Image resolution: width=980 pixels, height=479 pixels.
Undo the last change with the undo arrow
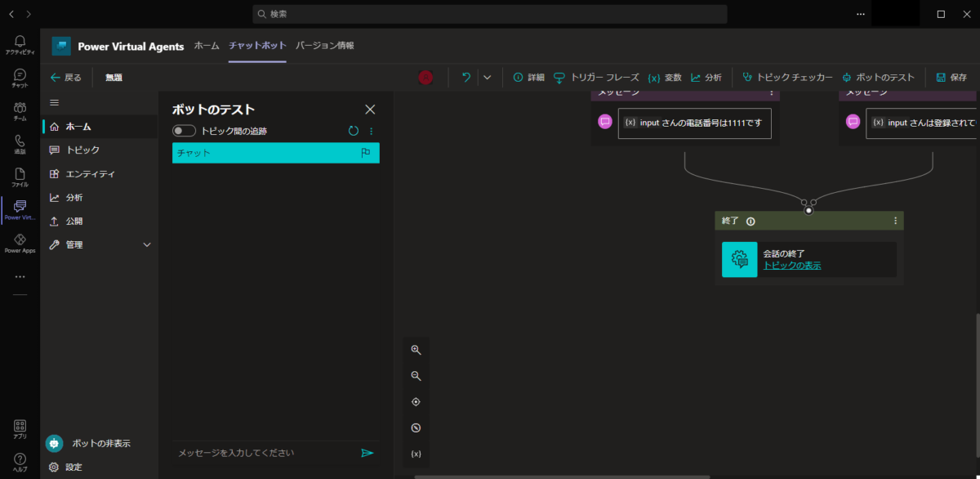(465, 78)
